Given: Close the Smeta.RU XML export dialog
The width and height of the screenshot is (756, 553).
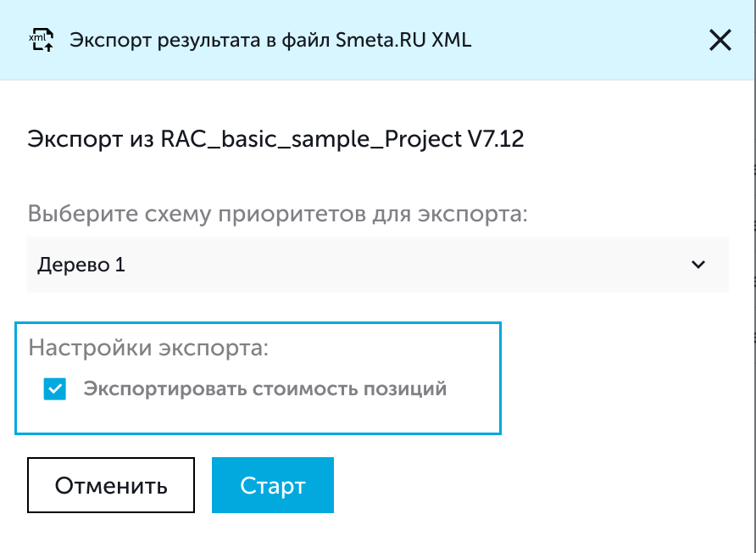Looking at the screenshot, I should tap(720, 40).
